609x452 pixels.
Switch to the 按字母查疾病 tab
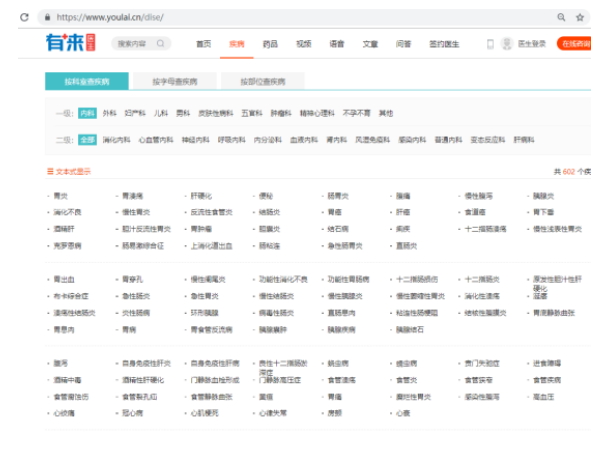[174, 82]
